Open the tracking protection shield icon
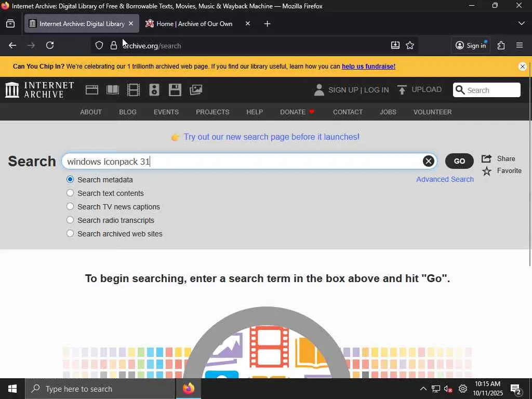 click(99, 46)
